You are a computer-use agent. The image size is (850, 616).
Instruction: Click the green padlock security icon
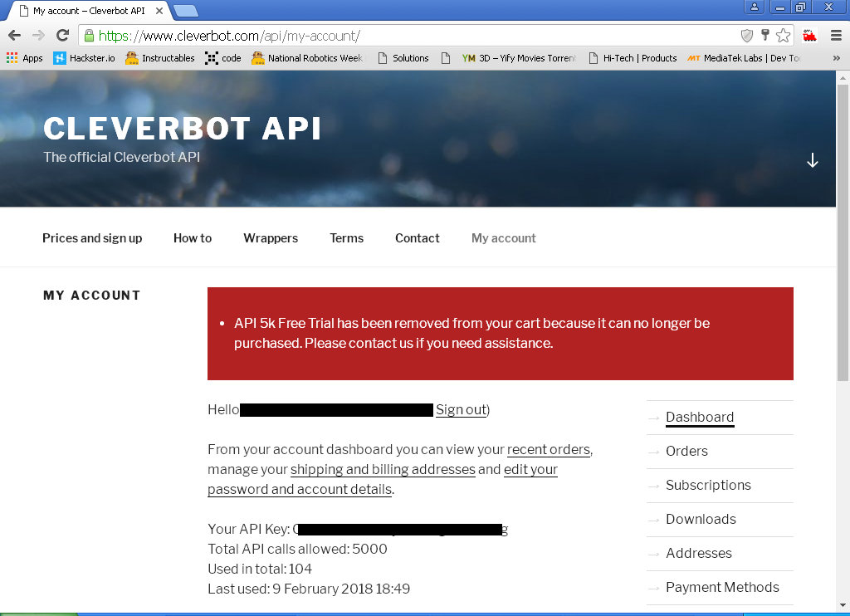click(x=90, y=36)
